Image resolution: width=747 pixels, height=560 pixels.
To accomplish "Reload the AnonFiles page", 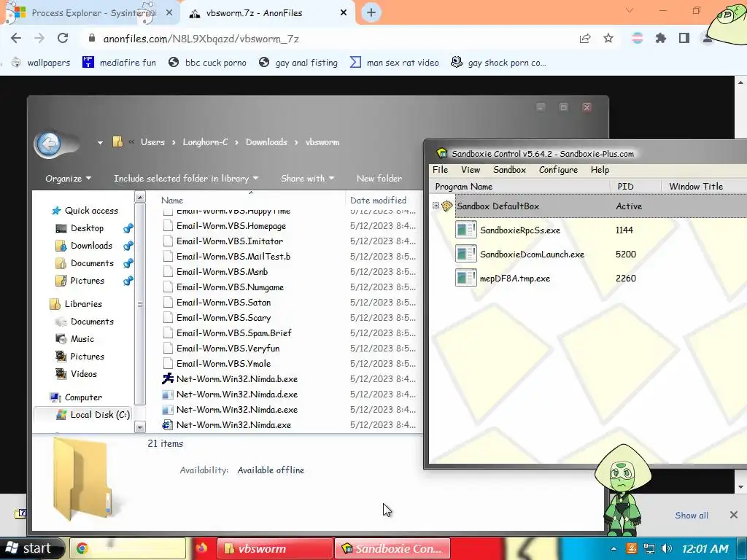I will click(x=63, y=39).
